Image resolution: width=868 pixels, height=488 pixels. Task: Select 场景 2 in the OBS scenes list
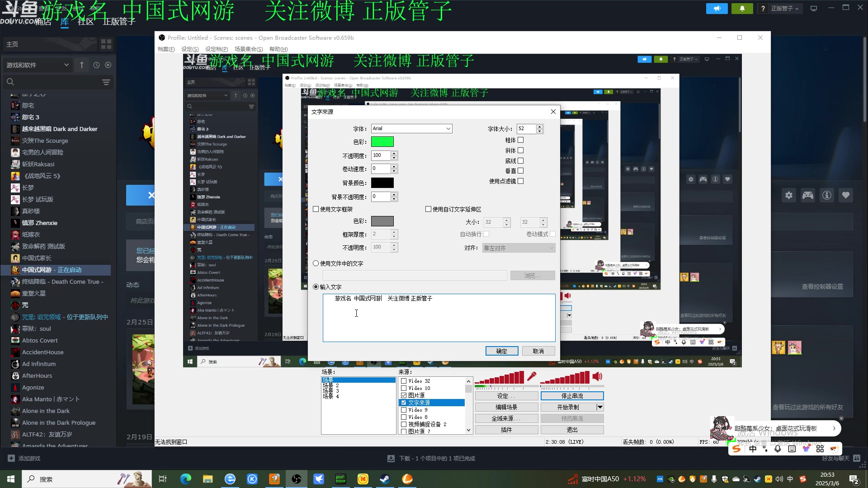(x=331, y=385)
